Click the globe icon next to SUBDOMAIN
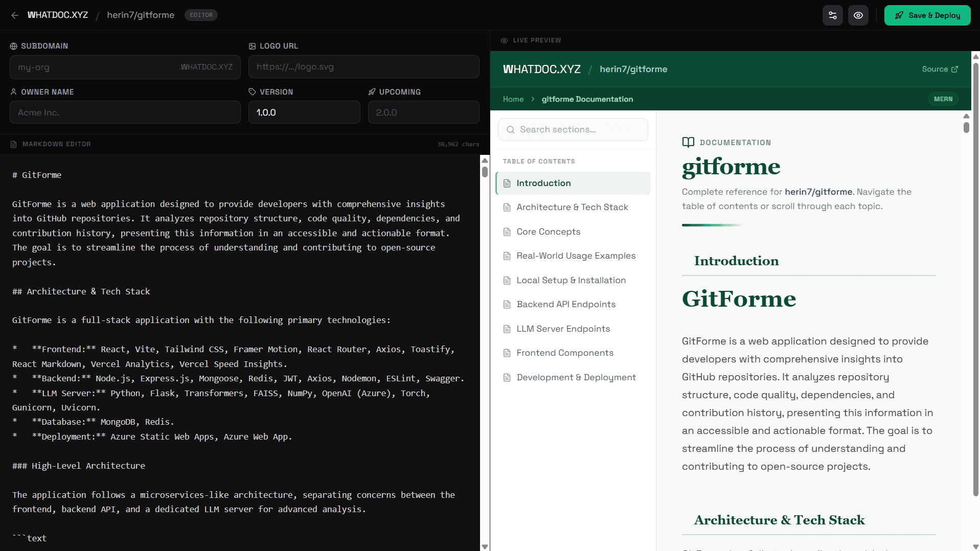This screenshot has width=980, height=551. click(x=13, y=46)
